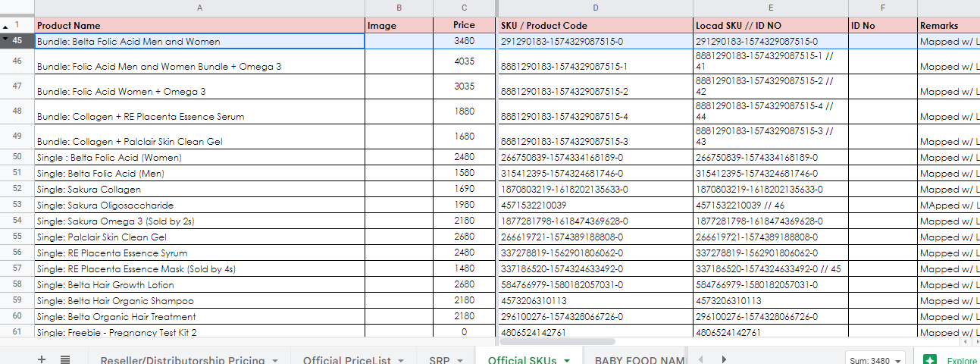The image size is (980, 364).
Task: Select cell Single: RE Placenta Essence Syrum
Action: click(x=199, y=253)
